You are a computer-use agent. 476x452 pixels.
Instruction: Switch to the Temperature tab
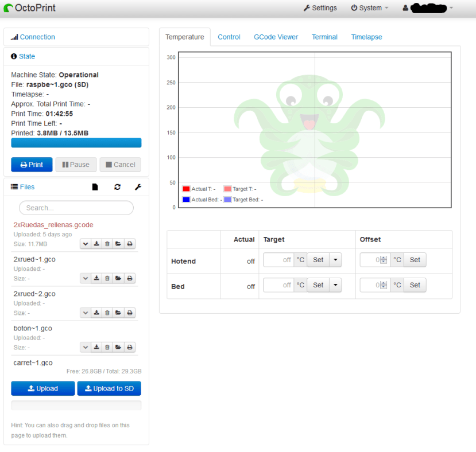tap(184, 37)
